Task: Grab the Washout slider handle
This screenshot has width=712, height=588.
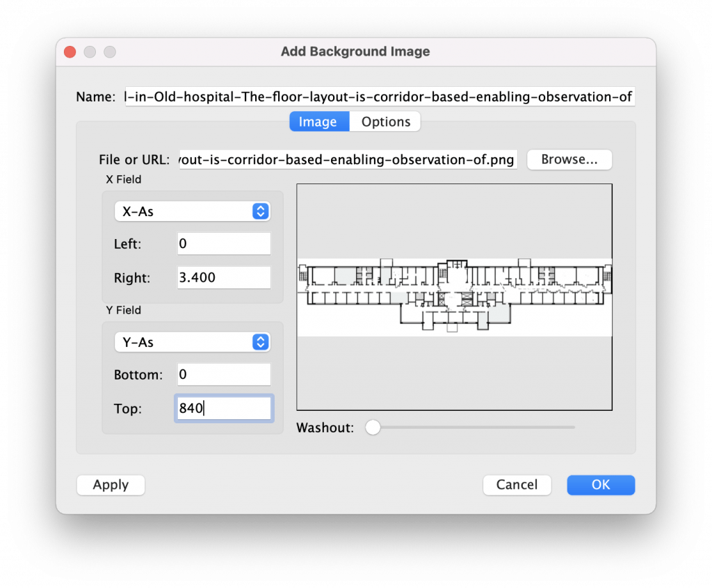Action: [x=373, y=427]
